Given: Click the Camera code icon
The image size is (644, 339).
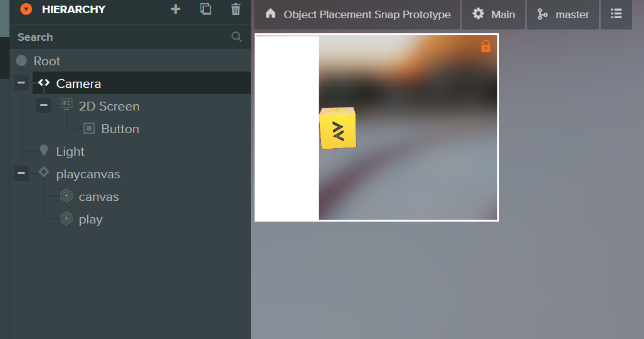Looking at the screenshot, I should pyautogui.click(x=44, y=83).
